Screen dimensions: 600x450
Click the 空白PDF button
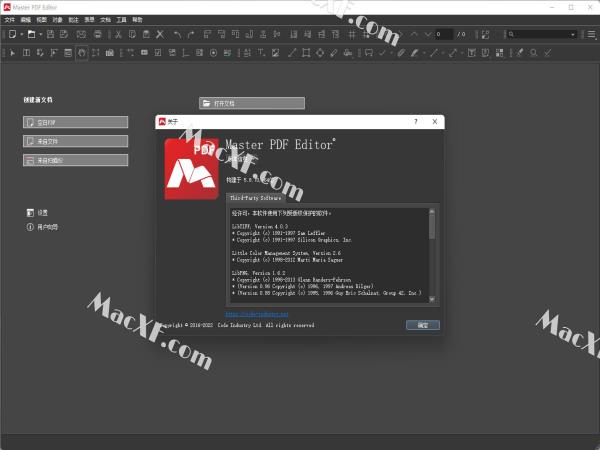click(75, 122)
